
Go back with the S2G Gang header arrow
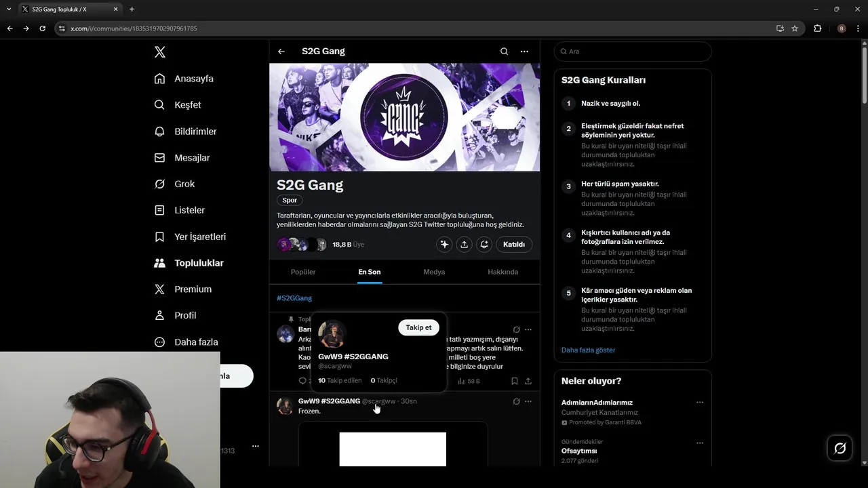281,52
